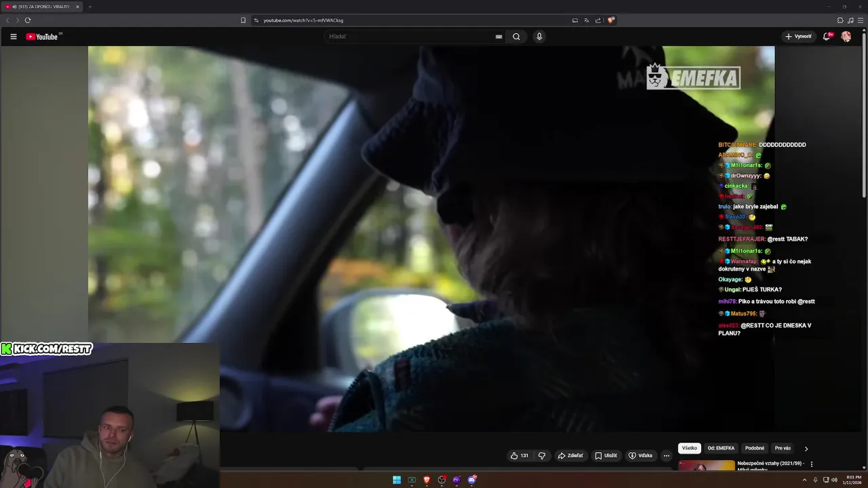Viewport: 868px width, 488px height.
Task: Translate this page from address bar
Action: point(587,20)
